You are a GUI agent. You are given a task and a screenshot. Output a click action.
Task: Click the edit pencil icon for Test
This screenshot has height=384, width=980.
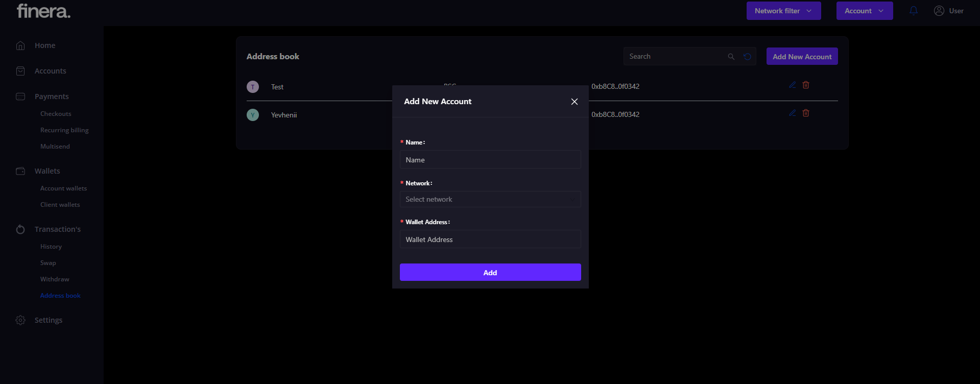pos(792,85)
